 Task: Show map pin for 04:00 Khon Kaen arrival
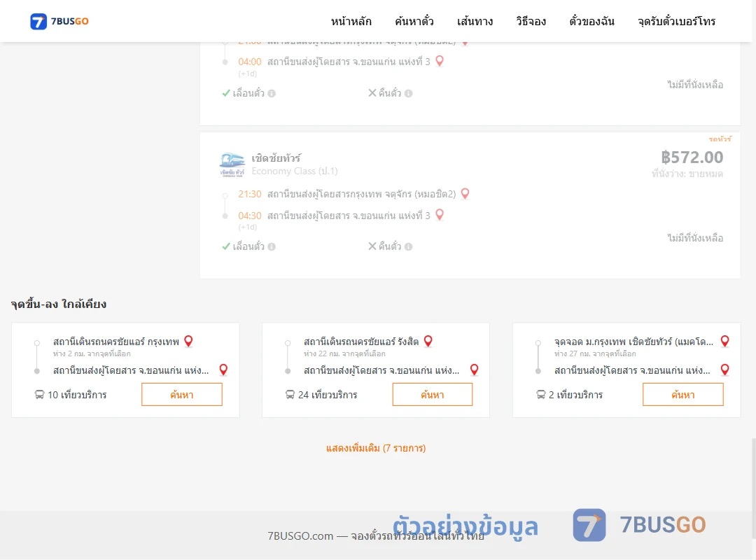tap(439, 62)
